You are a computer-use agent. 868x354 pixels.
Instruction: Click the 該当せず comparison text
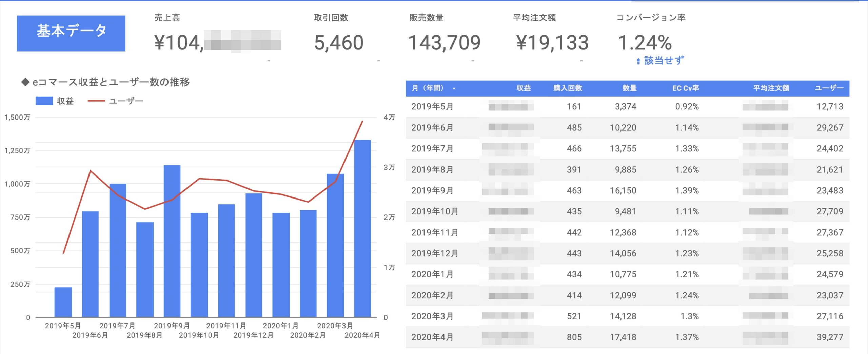coord(664,61)
